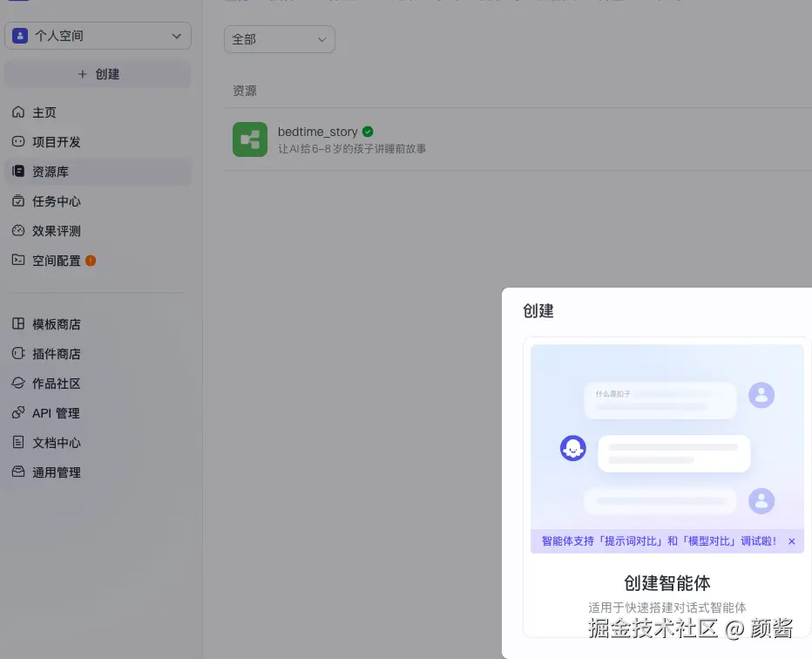
Task: Open the bedtime_story resource row
Action: [518, 139]
